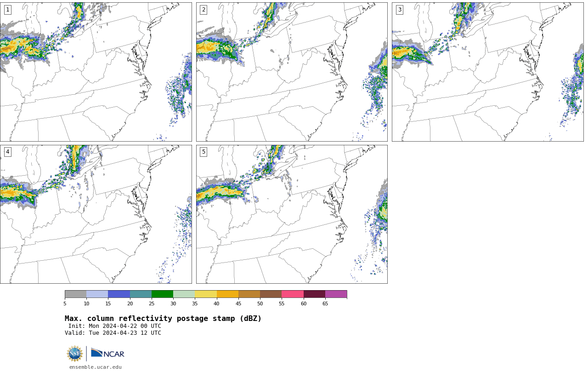Click the maroon 60-65 dBZ swatch
The image size is (588, 372).
point(314,294)
